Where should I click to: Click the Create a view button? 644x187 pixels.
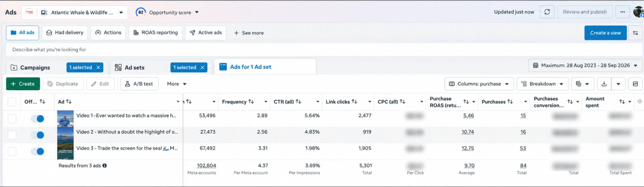pos(605,33)
